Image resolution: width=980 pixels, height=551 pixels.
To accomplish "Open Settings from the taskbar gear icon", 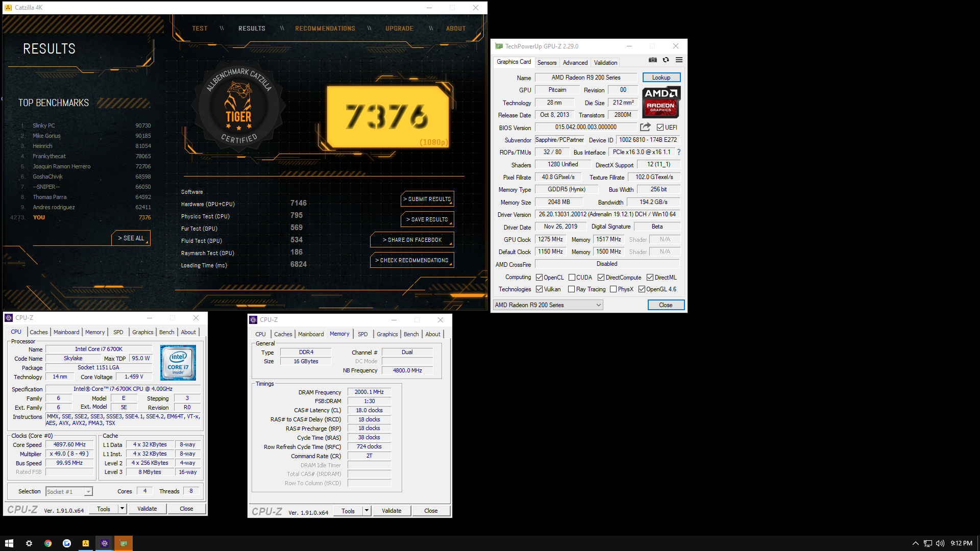I will [x=29, y=543].
